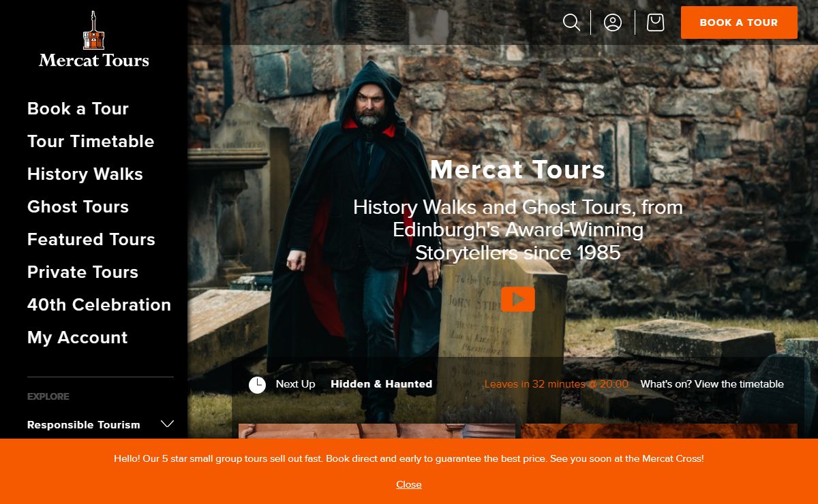
Task: Open Private Tours page
Action: 82,272
